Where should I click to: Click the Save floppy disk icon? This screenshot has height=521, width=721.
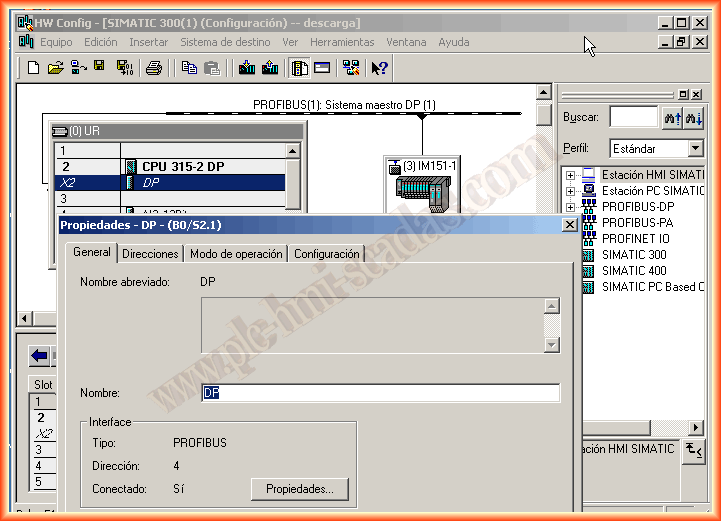[x=100, y=67]
